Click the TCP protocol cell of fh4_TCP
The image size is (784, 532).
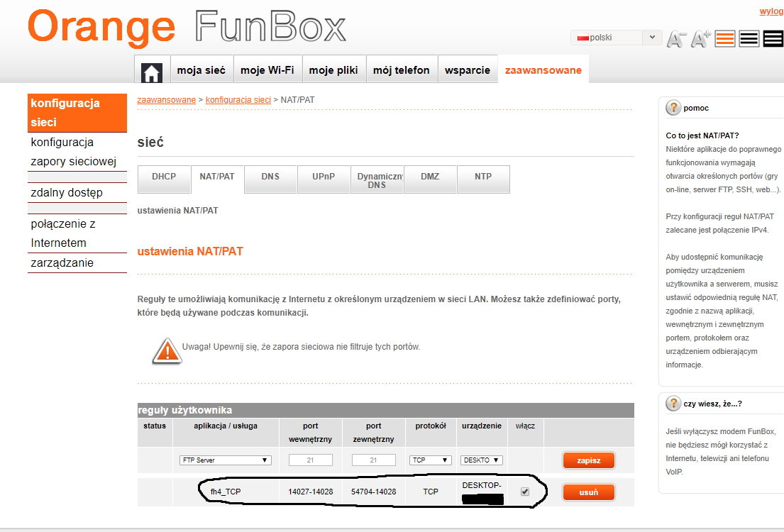(x=431, y=492)
